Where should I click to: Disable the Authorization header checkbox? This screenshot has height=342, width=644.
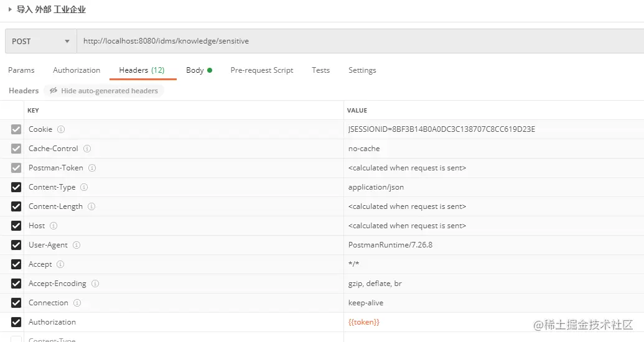coord(16,322)
